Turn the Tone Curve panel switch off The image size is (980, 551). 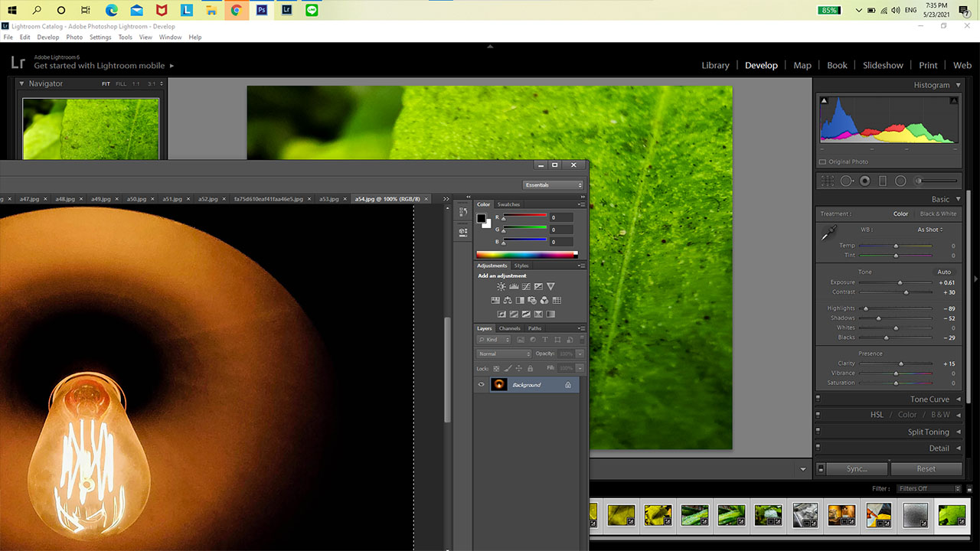[x=818, y=399]
